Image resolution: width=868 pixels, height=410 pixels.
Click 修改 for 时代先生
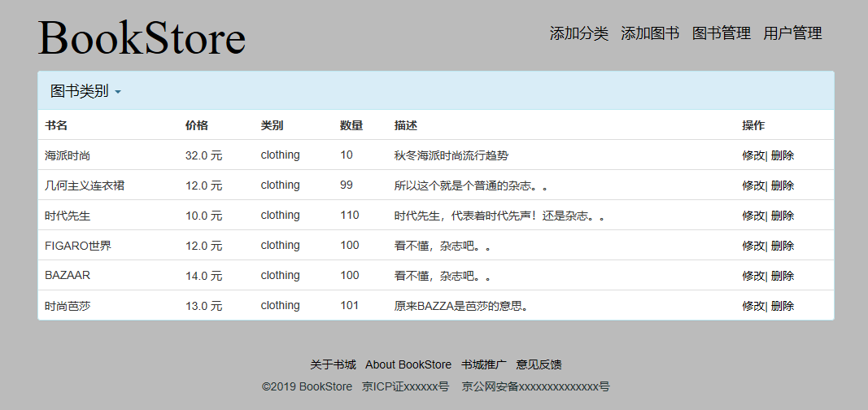(x=752, y=216)
